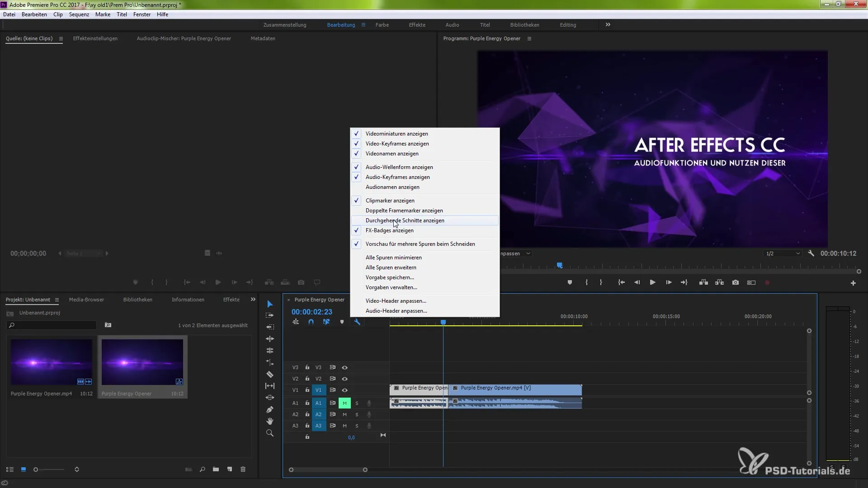868x488 pixels.
Task: Click the project panel trash icon
Action: (x=243, y=469)
